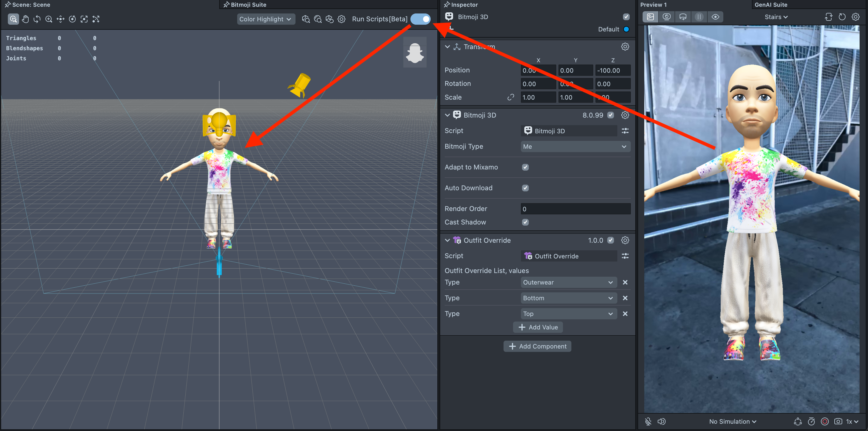Screen dimensions: 868x431
Task: Switch to the GenAI Suite tab
Action: [x=771, y=4]
